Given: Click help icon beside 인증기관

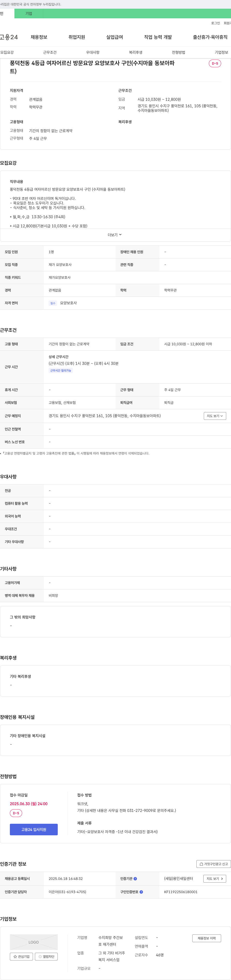Looking at the screenshot, I should click(x=135, y=879).
